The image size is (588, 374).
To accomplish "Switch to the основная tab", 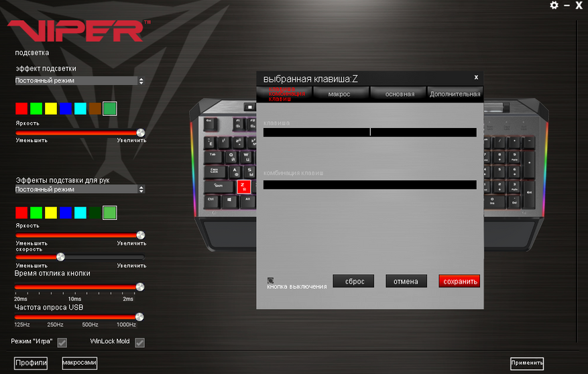I will [398, 94].
